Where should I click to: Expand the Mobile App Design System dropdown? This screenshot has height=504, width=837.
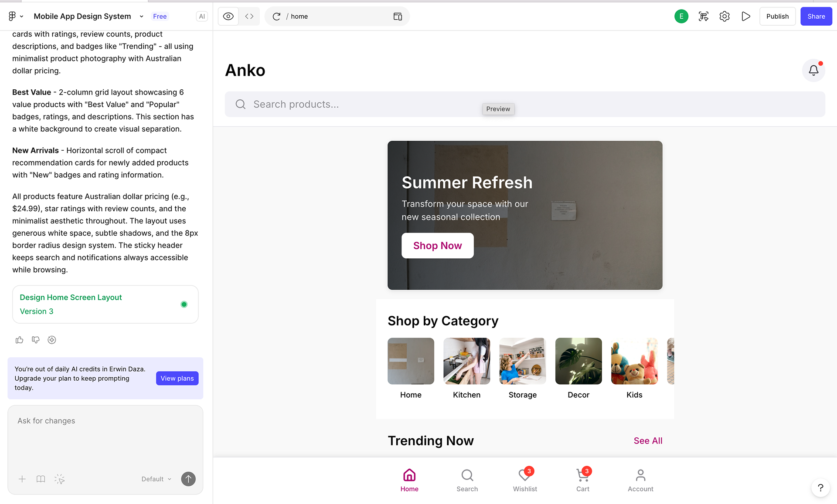141,17
